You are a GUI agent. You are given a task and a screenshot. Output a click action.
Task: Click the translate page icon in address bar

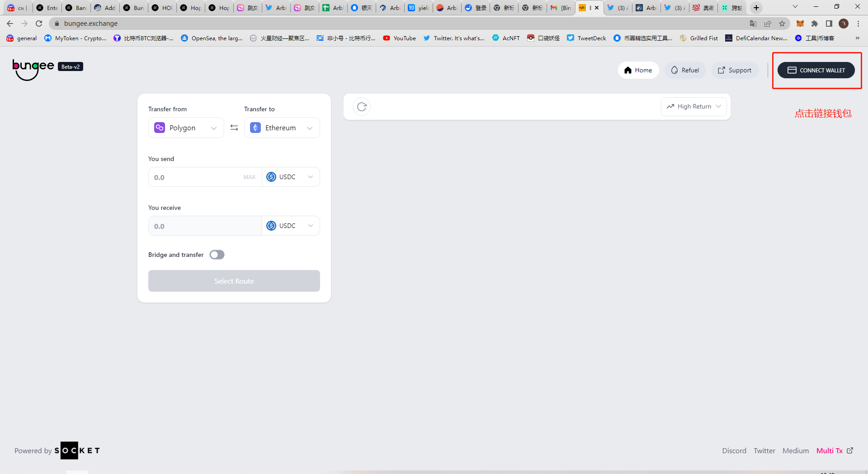tap(753, 24)
